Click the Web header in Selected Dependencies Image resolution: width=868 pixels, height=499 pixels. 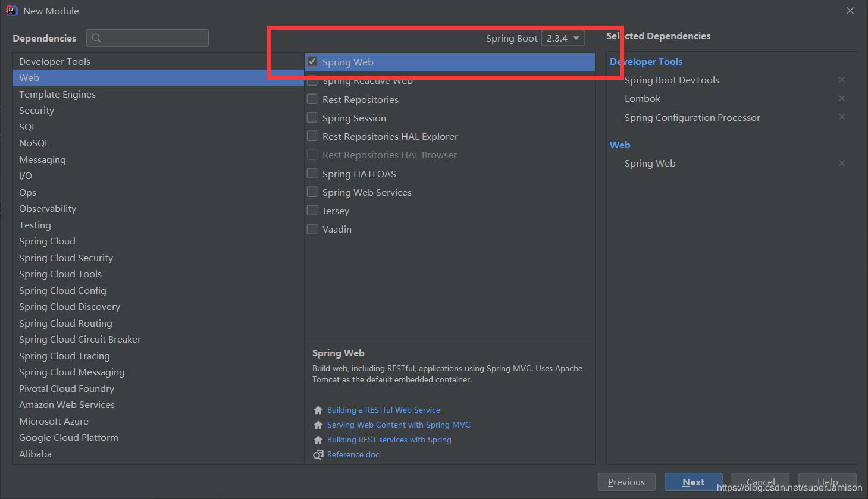coord(620,145)
